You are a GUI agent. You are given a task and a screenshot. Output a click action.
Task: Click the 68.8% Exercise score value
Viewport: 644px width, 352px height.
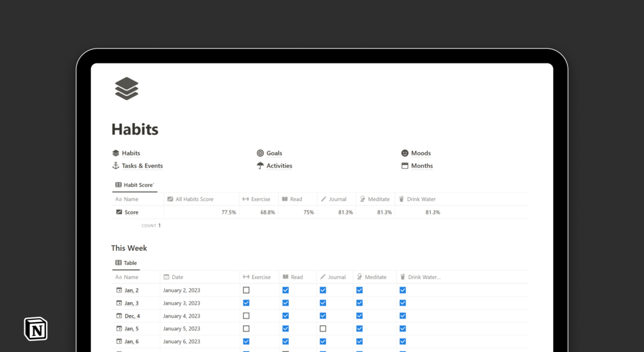268,212
